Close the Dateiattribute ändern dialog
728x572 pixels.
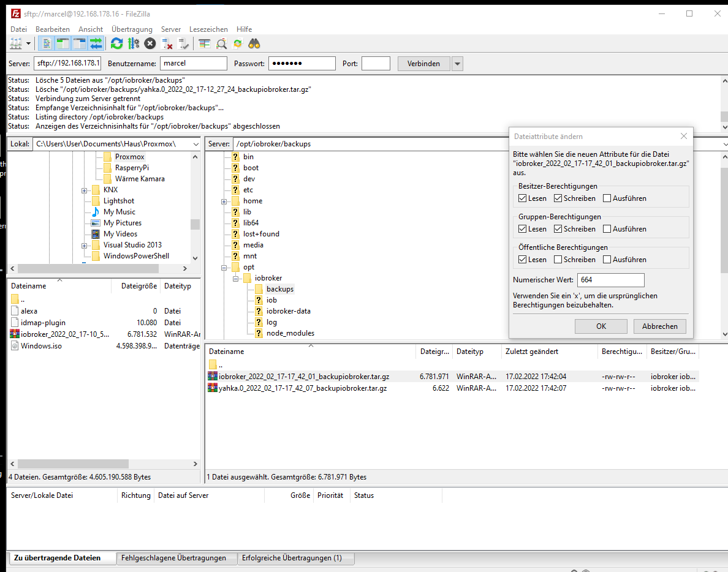point(684,136)
